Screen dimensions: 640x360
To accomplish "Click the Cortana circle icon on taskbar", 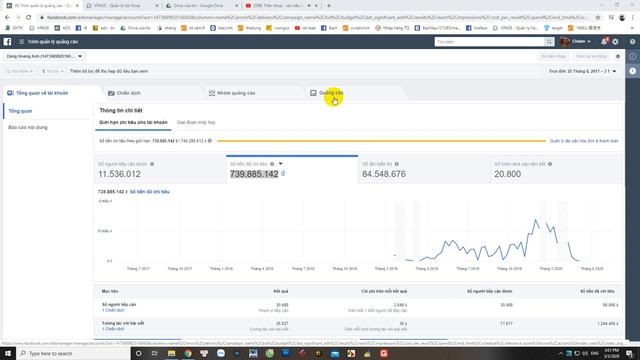I will 138,353.
